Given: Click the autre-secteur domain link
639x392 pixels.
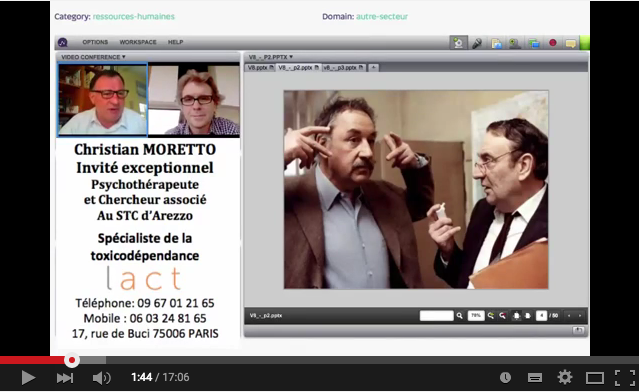Looking at the screenshot, I should [382, 17].
